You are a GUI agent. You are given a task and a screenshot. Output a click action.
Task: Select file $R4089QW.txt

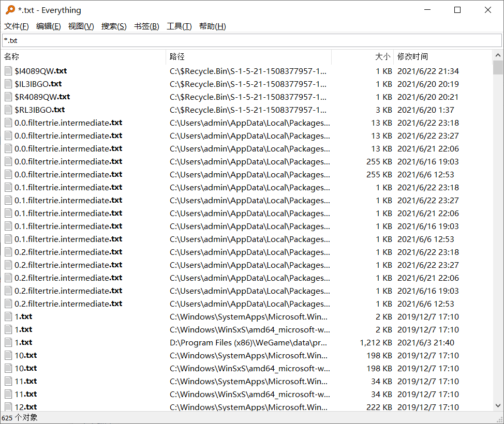(x=42, y=97)
